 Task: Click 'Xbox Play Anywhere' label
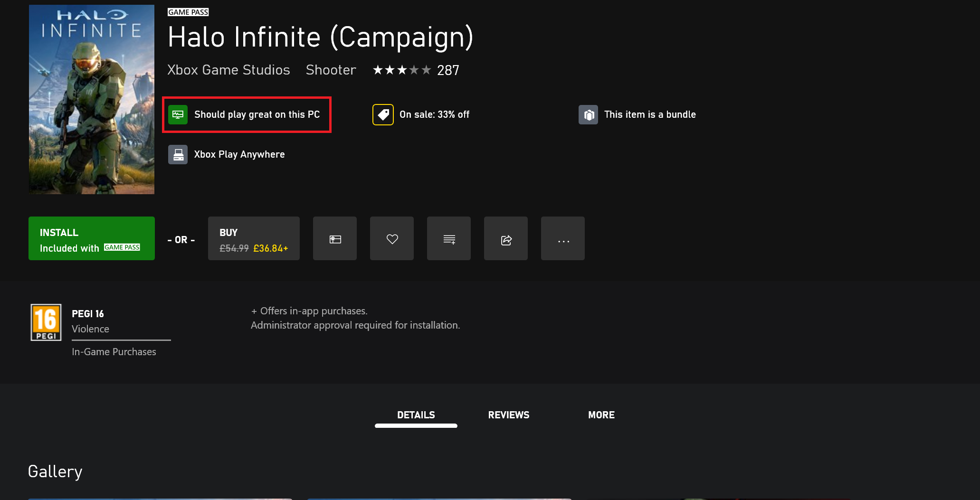239,154
